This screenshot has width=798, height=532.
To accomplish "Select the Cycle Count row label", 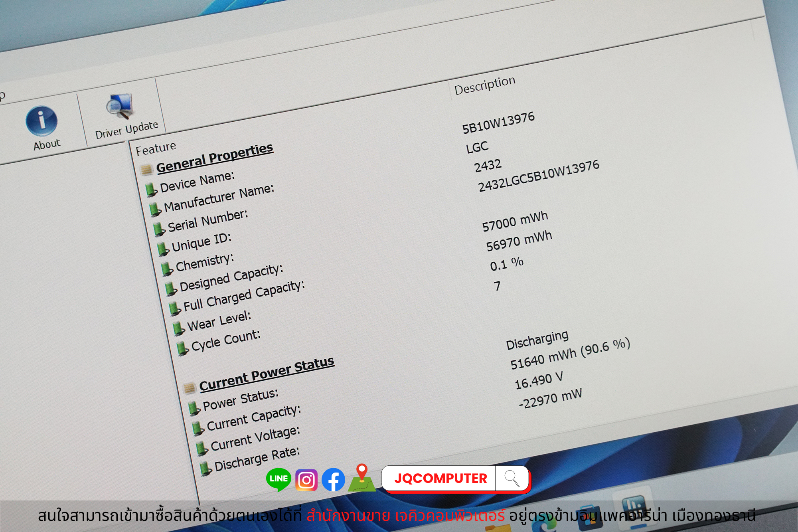I will pos(226,340).
